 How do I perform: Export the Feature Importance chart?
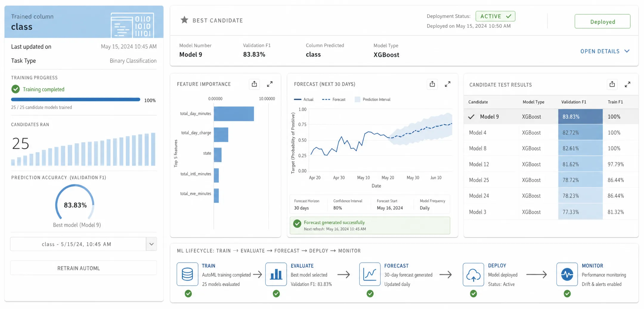point(254,84)
